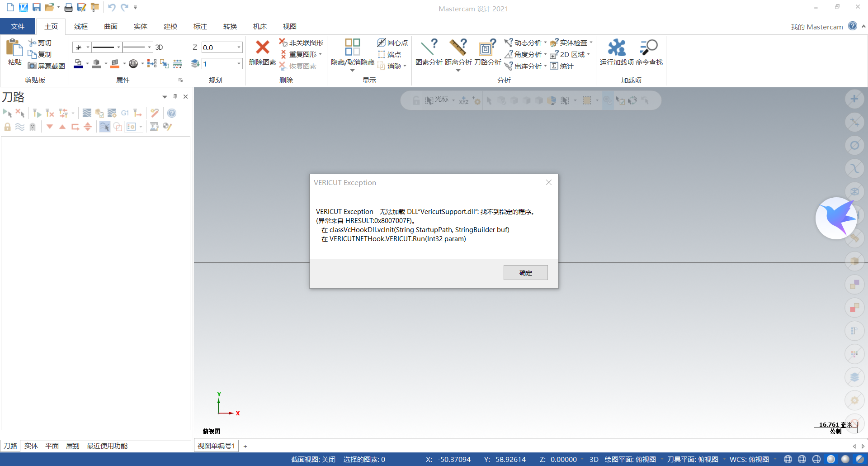The height and width of the screenshot is (466, 868).
Task: Click Print icon in quick access toolbar
Action: click(68, 7)
